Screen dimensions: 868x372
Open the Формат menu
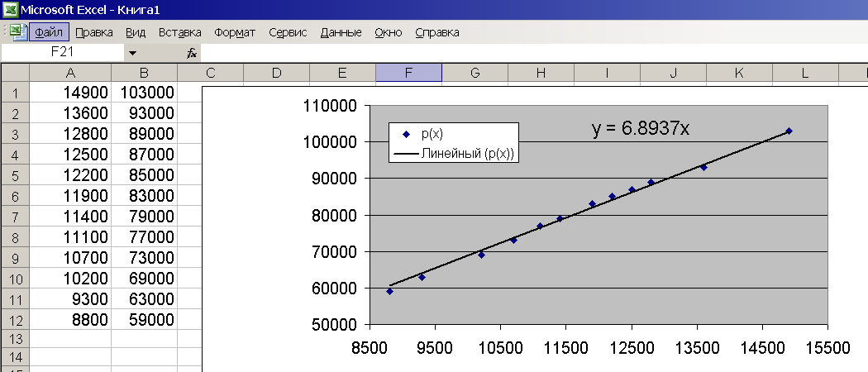[x=235, y=32]
